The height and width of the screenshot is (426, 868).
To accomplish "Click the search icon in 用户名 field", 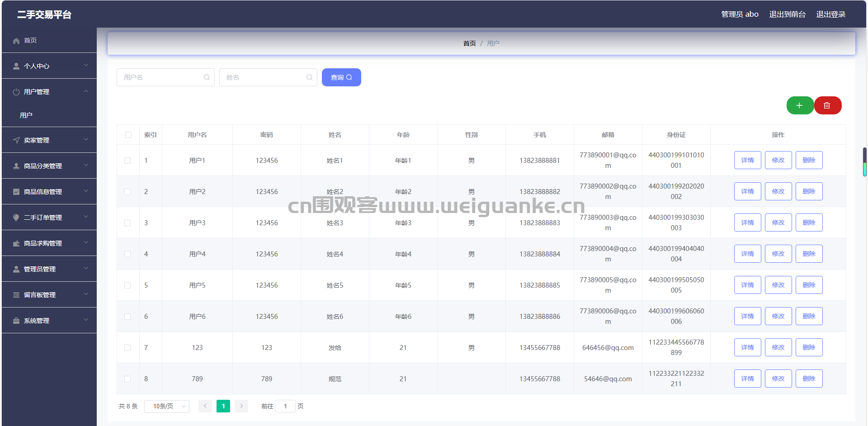I will [207, 77].
